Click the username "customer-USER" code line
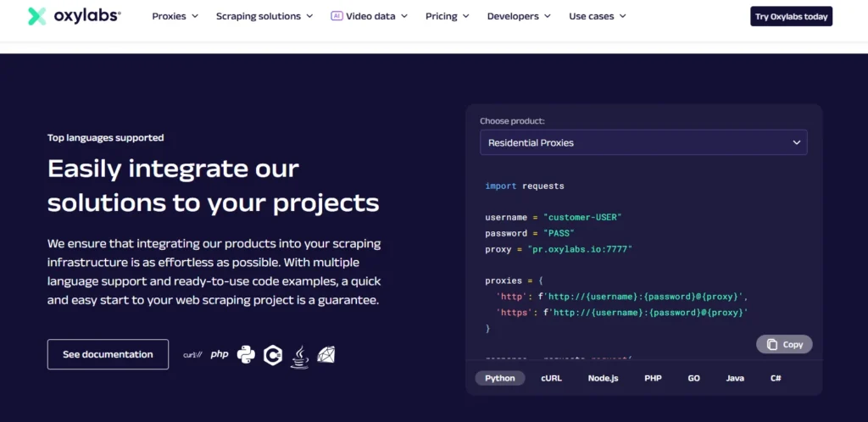868x422 pixels. pos(554,218)
